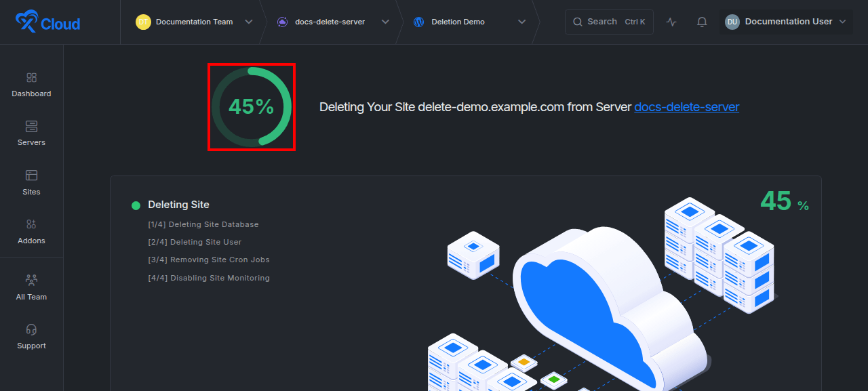The height and width of the screenshot is (391, 868).
Task: Expand the Documentation Team dropdown chevron
Action: tap(249, 22)
